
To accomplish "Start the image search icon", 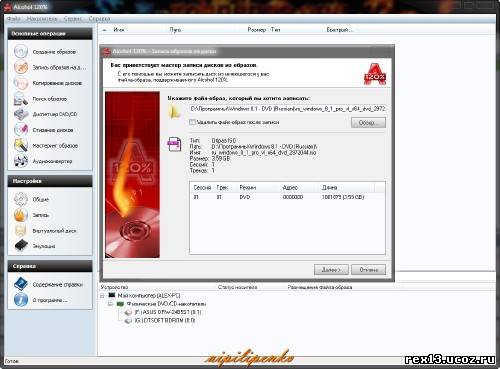I will point(21,99).
